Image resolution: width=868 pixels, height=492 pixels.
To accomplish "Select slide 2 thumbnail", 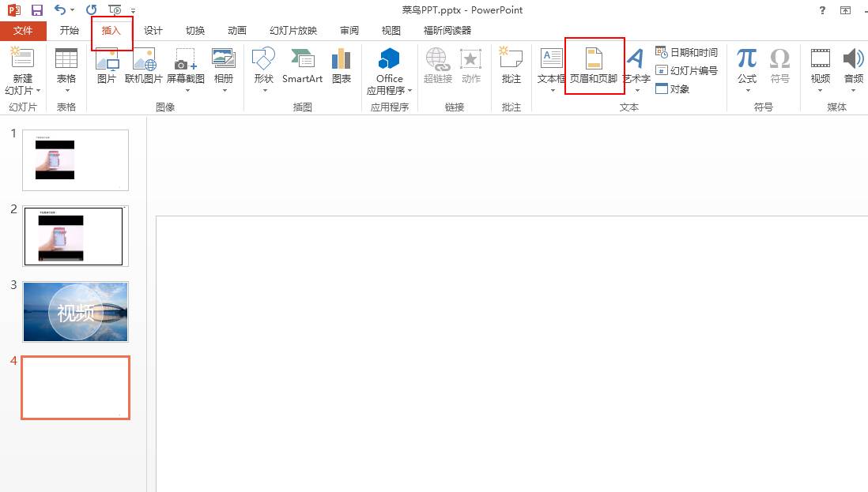I will [x=75, y=236].
